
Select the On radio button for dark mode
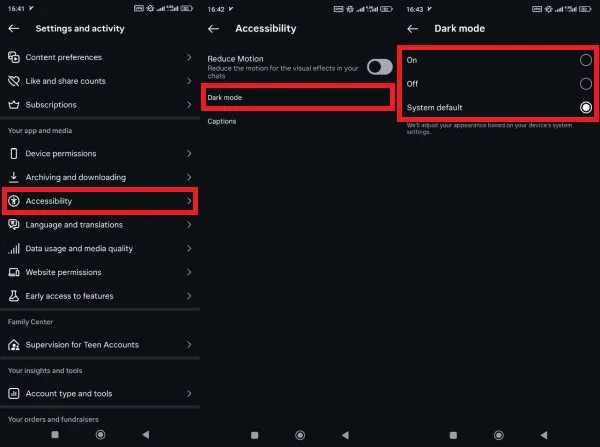click(585, 60)
